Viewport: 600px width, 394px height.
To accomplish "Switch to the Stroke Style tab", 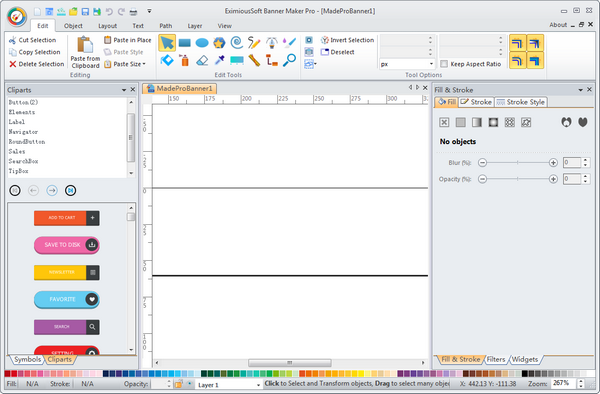I will (x=521, y=102).
